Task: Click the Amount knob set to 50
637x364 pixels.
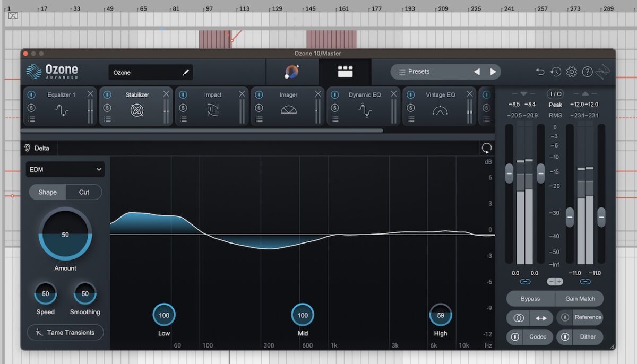Action: 65,234
